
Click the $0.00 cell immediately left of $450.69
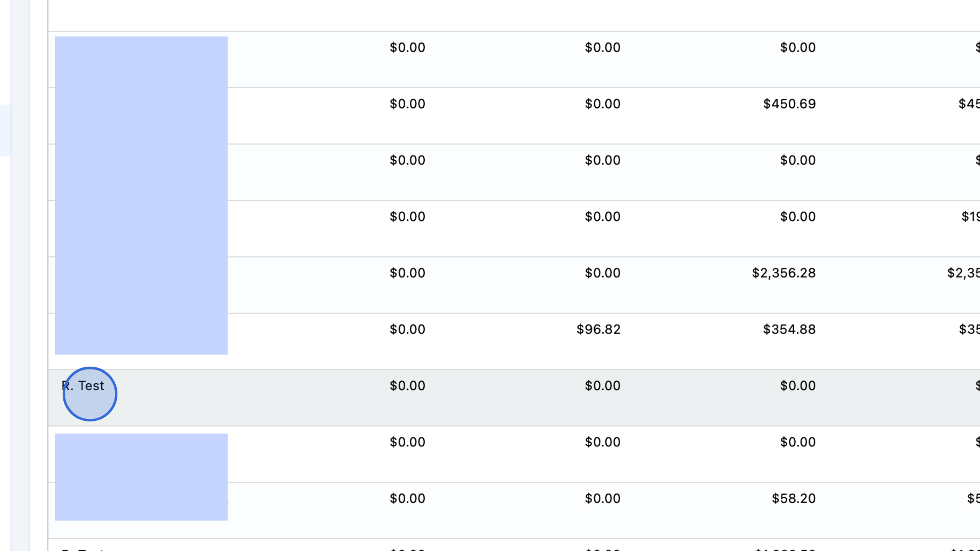603,104
